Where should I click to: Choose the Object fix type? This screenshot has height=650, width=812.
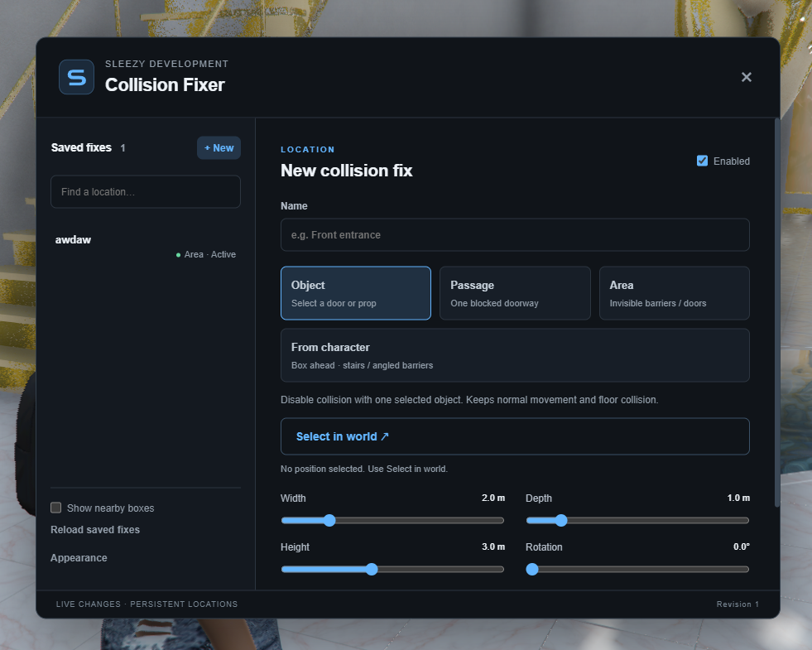(x=356, y=293)
